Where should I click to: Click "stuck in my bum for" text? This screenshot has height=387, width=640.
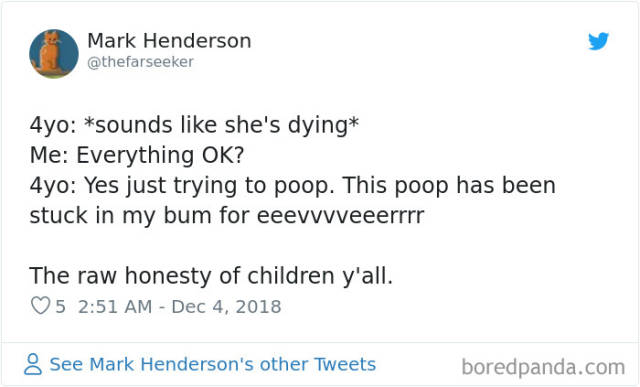pos(140,216)
